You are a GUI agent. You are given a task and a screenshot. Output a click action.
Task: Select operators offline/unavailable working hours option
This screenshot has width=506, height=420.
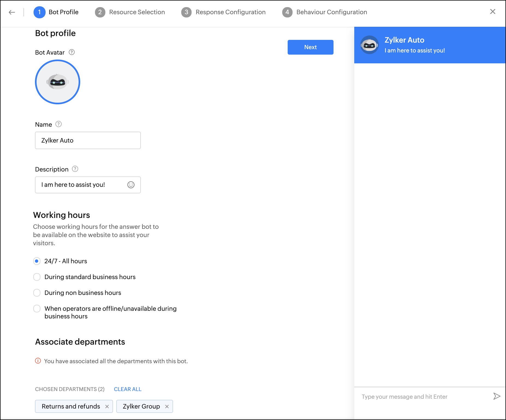tap(37, 309)
